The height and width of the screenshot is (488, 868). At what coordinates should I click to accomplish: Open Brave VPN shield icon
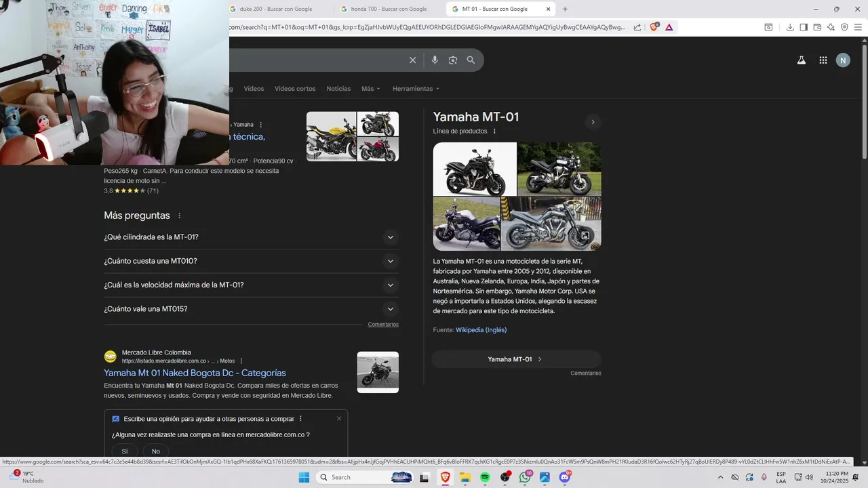pos(844,27)
